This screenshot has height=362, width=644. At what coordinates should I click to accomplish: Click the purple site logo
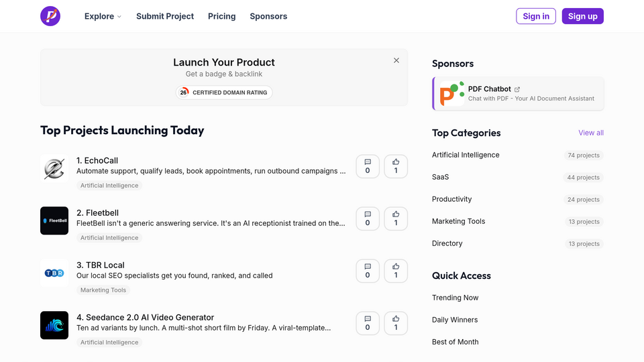tap(50, 16)
